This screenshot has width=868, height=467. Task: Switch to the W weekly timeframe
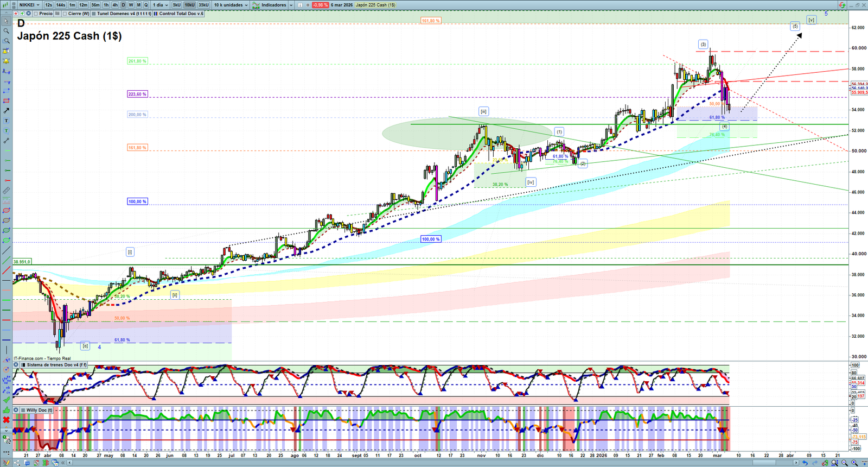(x=131, y=5)
